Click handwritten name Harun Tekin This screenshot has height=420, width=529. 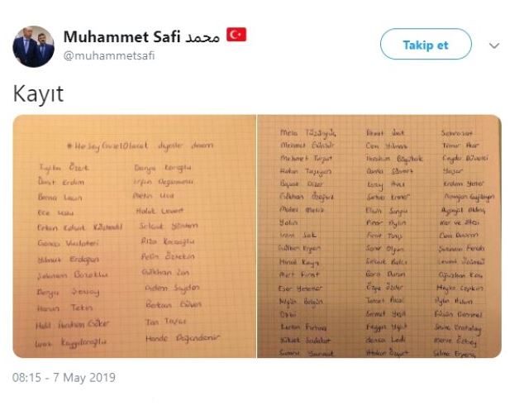pos(61,307)
